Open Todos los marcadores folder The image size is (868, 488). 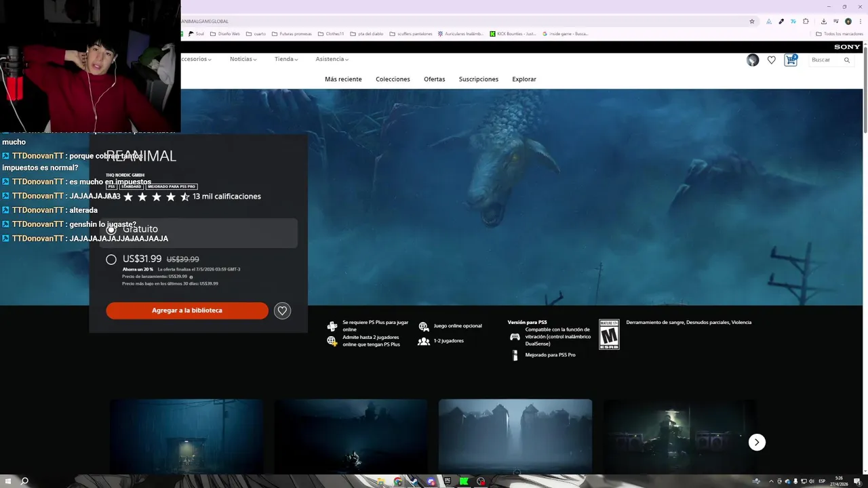click(840, 33)
